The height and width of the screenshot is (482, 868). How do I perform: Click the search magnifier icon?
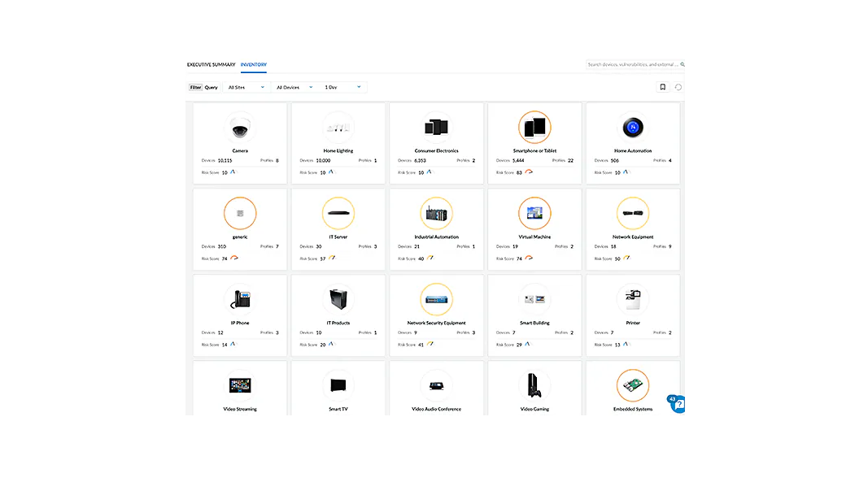click(x=683, y=64)
